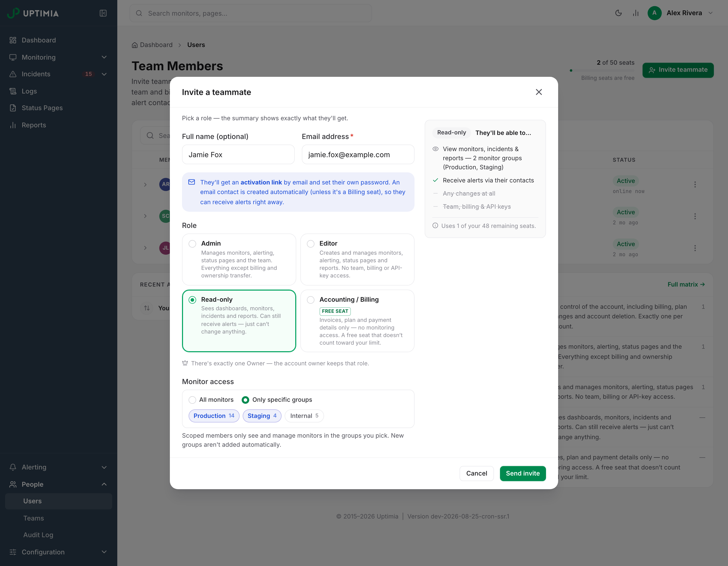
Task: Click the Incidents 15 badge
Action: (x=88, y=74)
